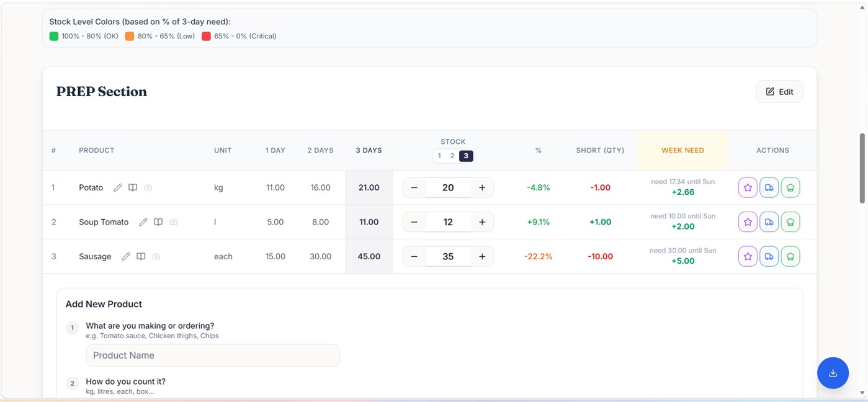Image resolution: width=868 pixels, height=402 pixels.
Task: Click the purple star action for Sausage
Action: 748,256
